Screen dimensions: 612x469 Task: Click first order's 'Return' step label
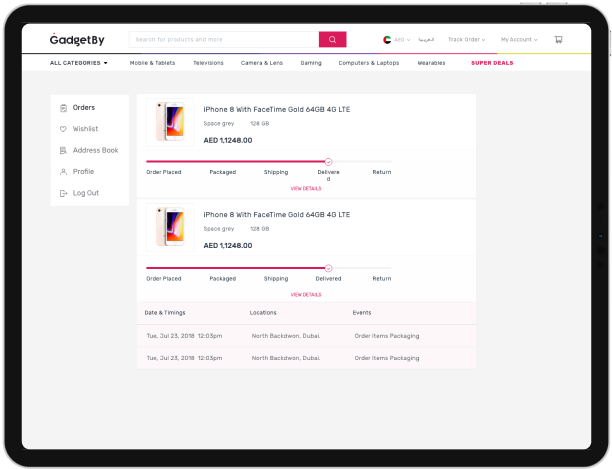[382, 172]
